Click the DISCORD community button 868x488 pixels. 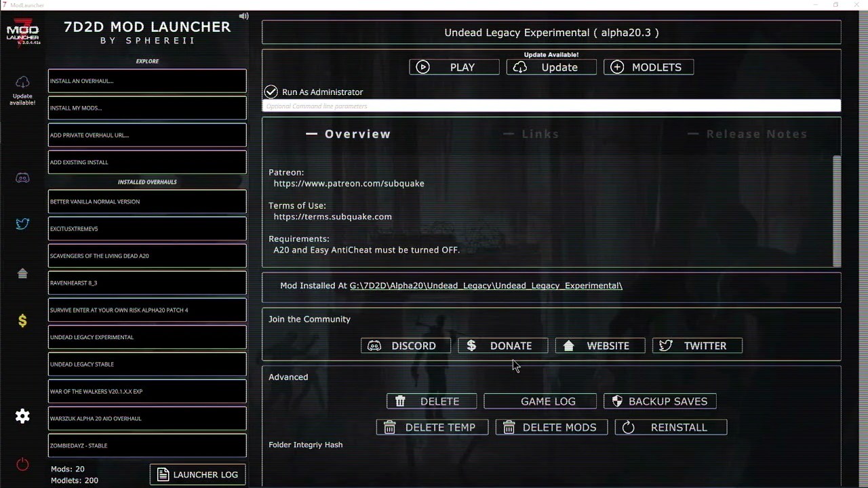(x=406, y=346)
